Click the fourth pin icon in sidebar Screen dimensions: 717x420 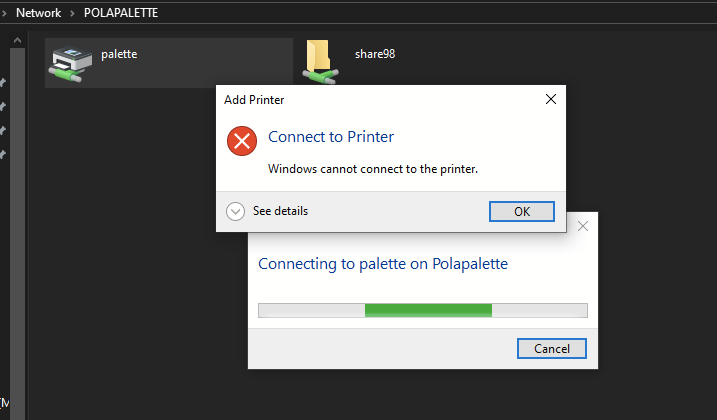point(3,154)
